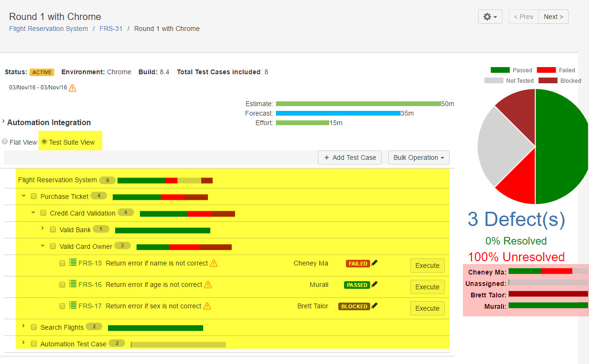Click the pencil edit icon beside FAILED status
Screen dimensions: 589x364
click(x=374, y=263)
